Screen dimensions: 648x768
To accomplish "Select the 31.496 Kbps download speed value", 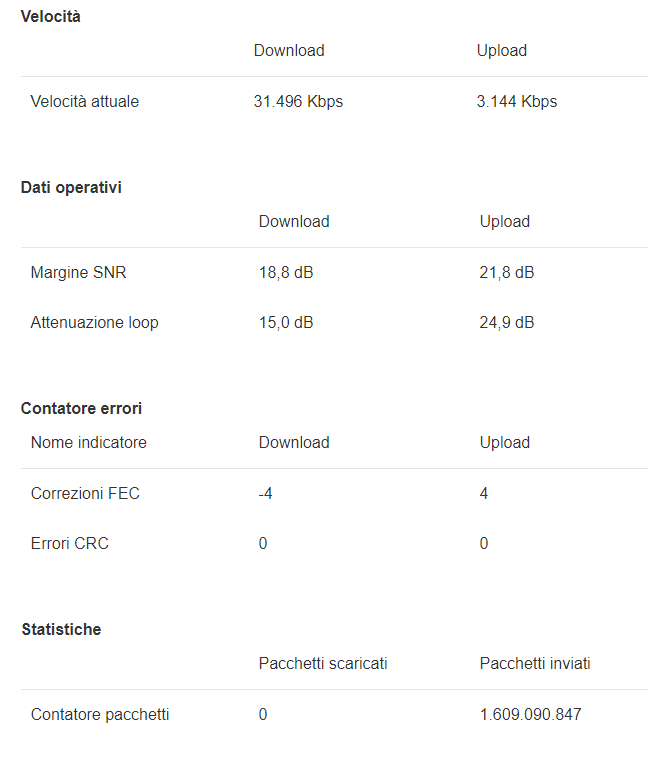I will pos(298,102).
